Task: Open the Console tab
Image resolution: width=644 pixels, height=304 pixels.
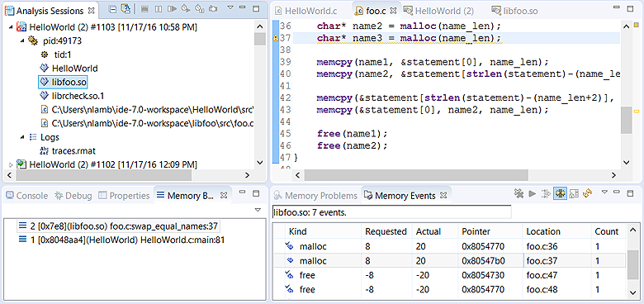Action: click(26, 196)
